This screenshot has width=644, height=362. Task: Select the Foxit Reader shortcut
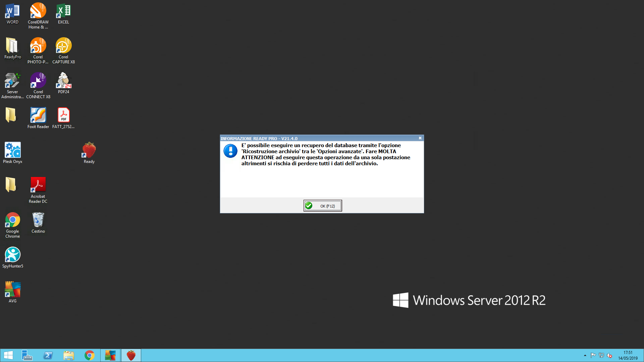point(38,118)
